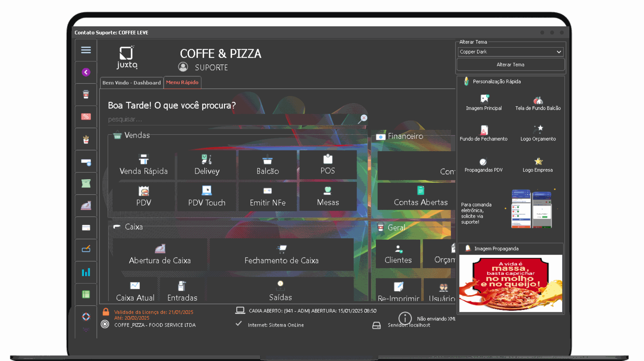The width and height of the screenshot is (644, 361).
Task: Open the percent discount sidebar icon
Action: coord(86,117)
